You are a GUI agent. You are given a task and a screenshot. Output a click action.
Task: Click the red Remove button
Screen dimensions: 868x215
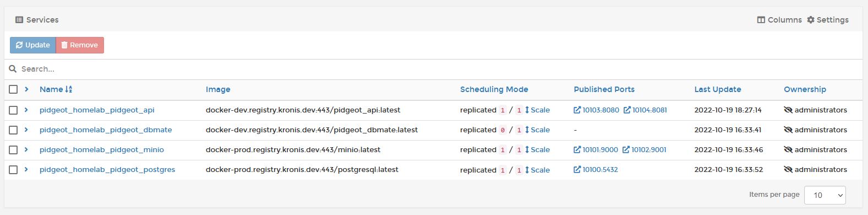[x=80, y=45]
